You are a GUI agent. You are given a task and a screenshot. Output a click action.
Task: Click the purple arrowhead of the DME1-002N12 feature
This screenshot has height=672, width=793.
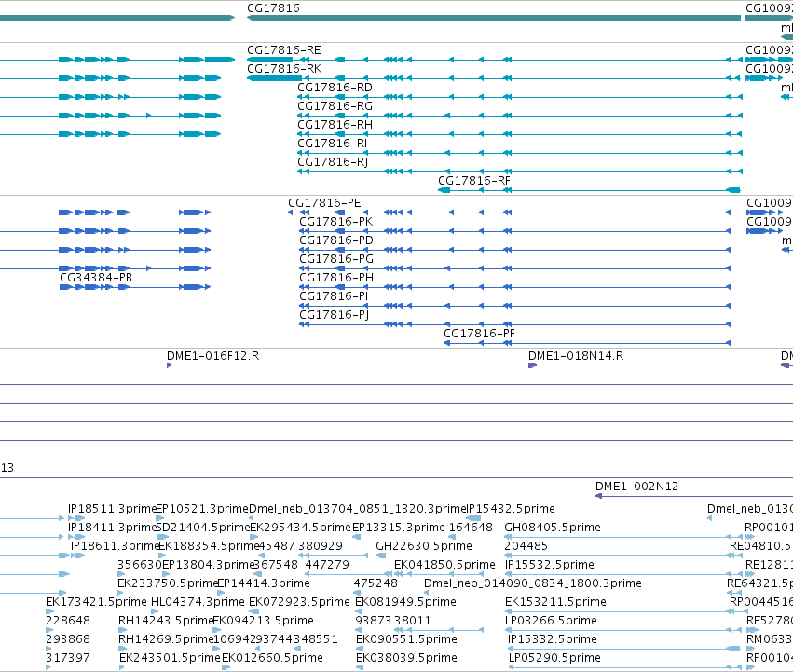pos(599,496)
